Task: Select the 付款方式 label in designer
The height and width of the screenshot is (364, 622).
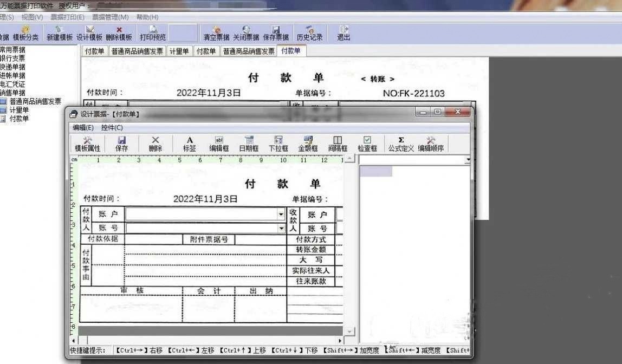Action: pyautogui.click(x=311, y=239)
